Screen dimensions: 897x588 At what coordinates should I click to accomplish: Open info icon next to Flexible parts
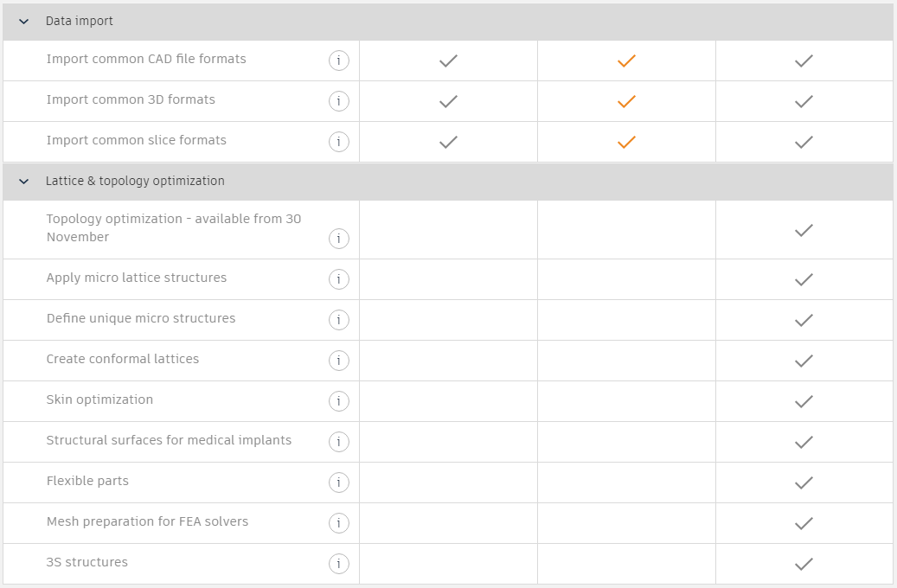(x=339, y=483)
